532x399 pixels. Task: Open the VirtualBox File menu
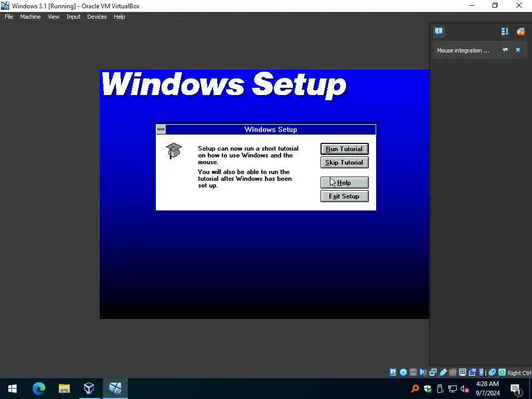coord(9,17)
